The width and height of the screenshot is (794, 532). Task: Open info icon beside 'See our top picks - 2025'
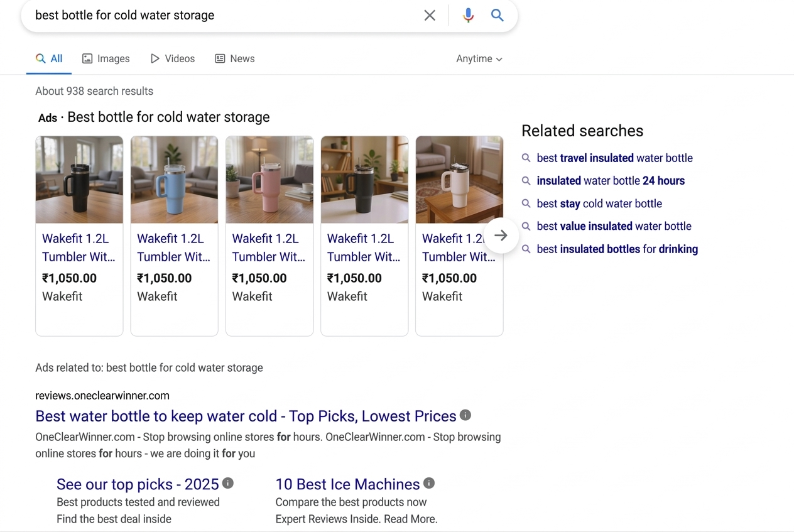pyautogui.click(x=228, y=482)
